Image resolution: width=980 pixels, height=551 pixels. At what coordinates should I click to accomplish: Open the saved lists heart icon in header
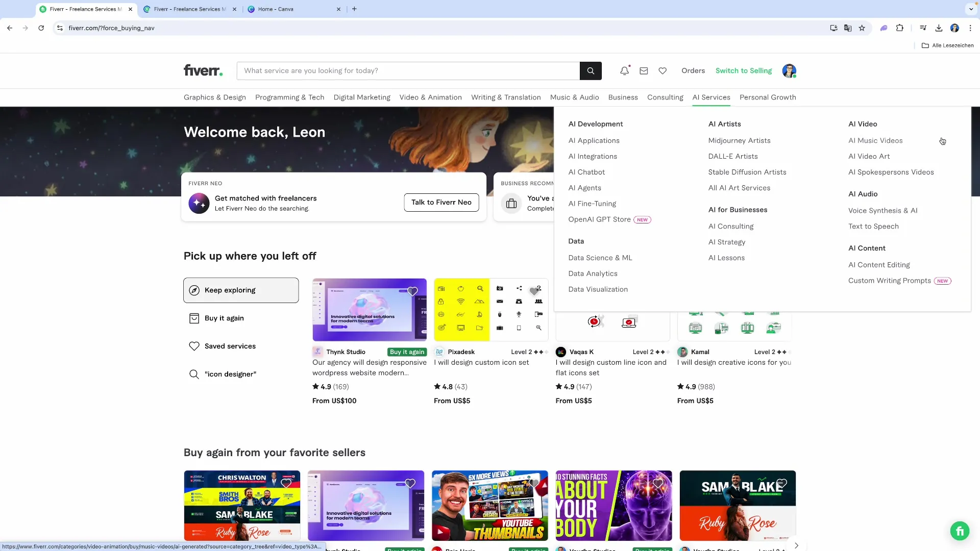(x=662, y=70)
